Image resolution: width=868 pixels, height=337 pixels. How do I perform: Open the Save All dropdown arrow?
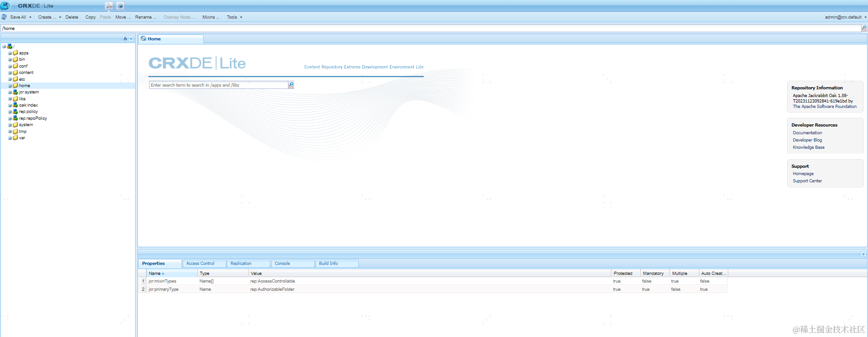[30, 17]
